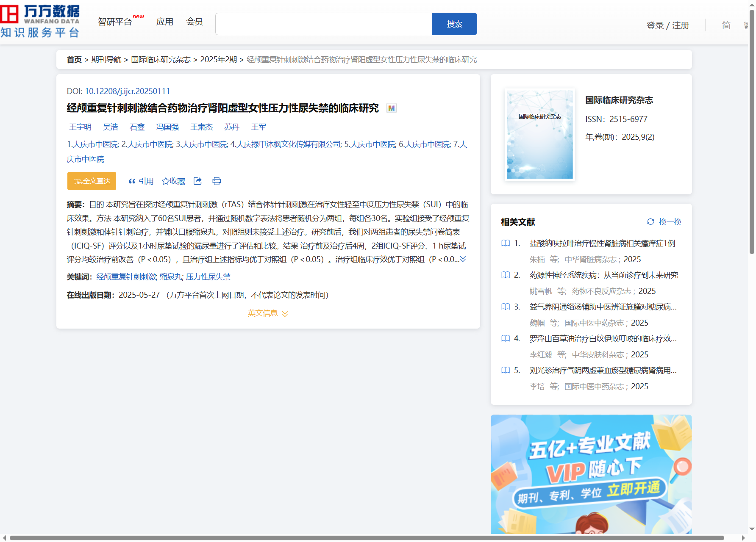
Task: Open the 会员 menu item
Action: pos(195,22)
